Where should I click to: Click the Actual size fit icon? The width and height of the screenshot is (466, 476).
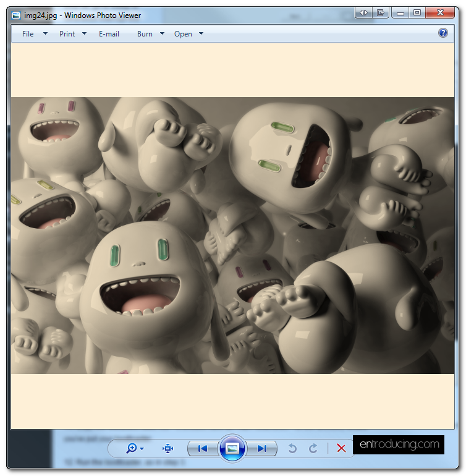pyautogui.click(x=167, y=448)
